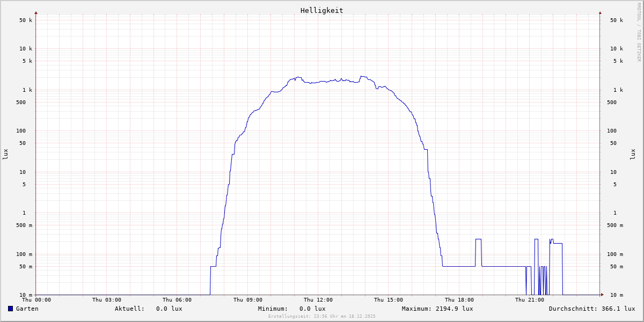Click the Helligkeit chart title
Viewport: 644px width, 322px height.
pos(321,10)
